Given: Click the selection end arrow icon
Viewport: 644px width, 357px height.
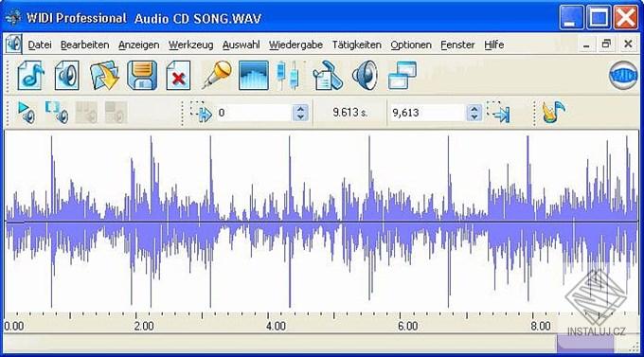Looking at the screenshot, I should (498, 112).
